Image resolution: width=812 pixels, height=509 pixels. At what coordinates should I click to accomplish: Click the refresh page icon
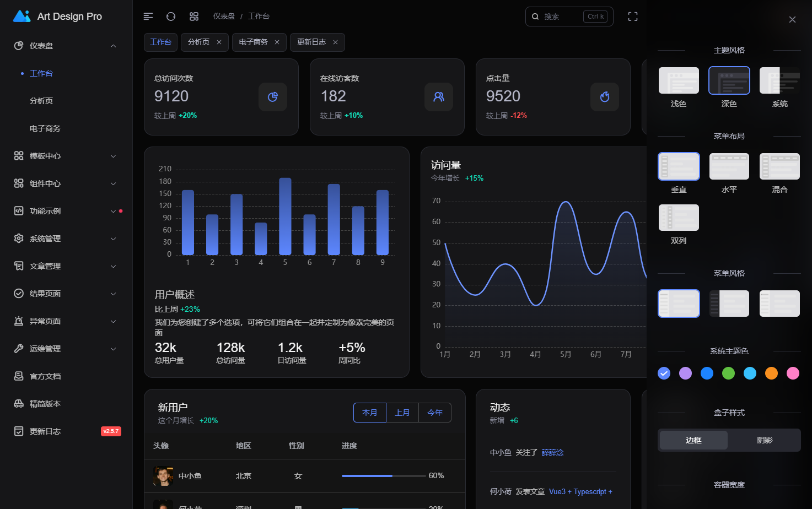tap(171, 17)
